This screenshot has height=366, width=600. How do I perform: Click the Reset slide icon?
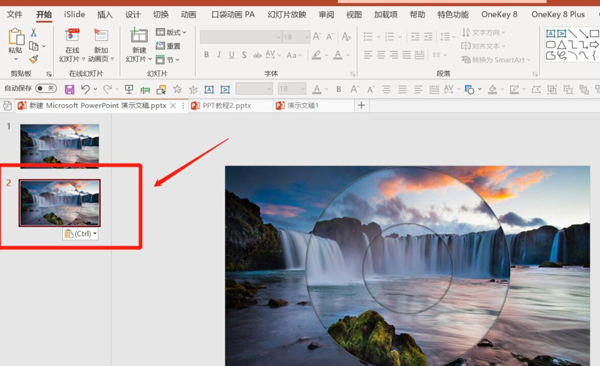(x=168, y=46)
